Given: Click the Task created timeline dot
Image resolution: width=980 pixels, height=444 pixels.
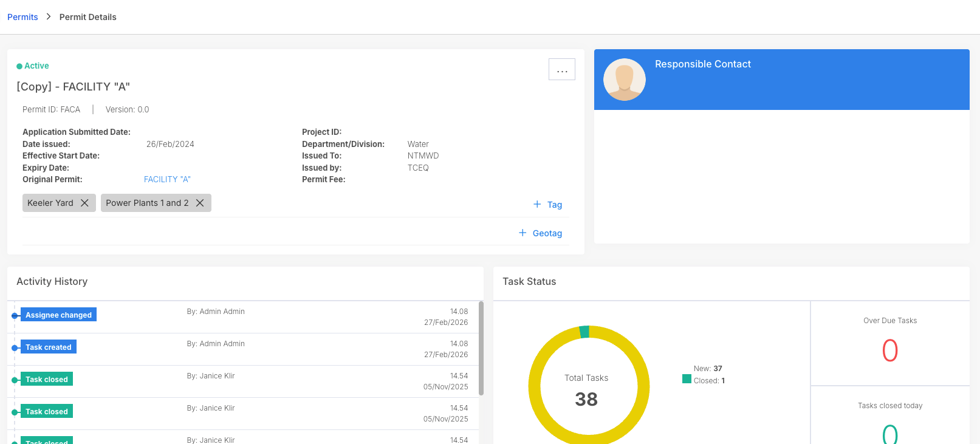Looking at the screenshot, I should [x=15, y=348].
